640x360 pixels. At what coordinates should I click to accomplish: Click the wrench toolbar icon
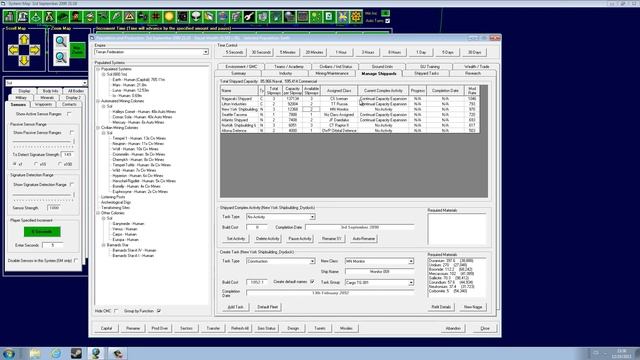249,17
